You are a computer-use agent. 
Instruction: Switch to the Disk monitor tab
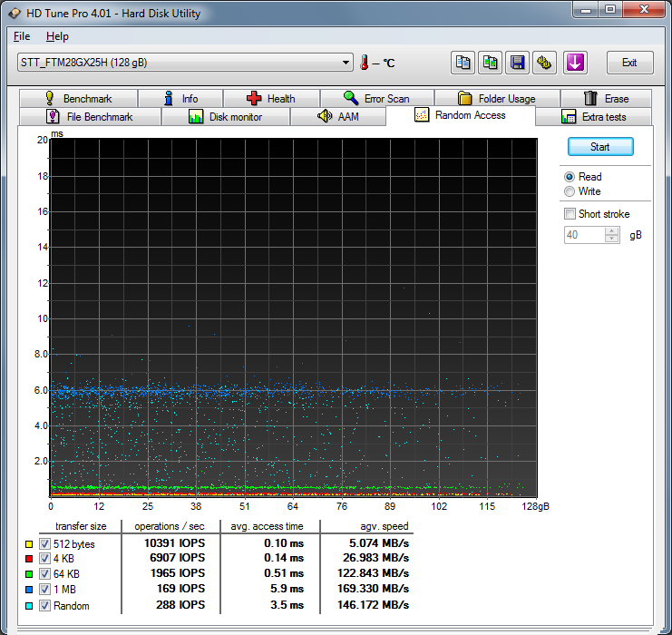226,117
